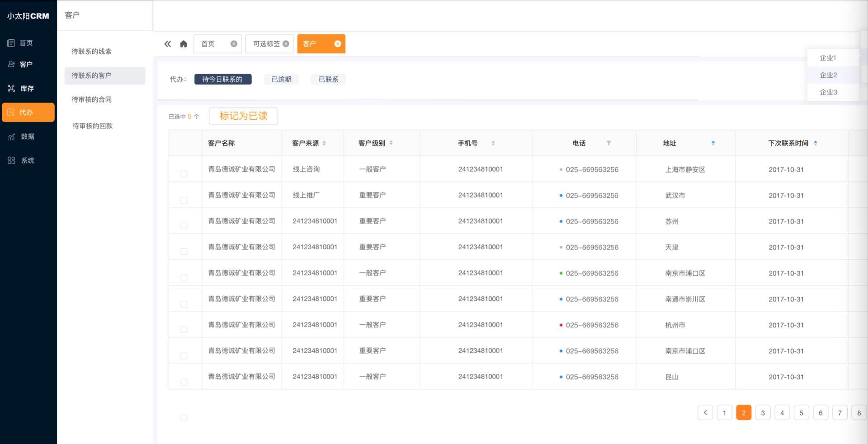Check the 南通市崇川区 row checkbox
The width and height of the screenshot is (868, 444).
pyautogui.click(x=184, y=304)
